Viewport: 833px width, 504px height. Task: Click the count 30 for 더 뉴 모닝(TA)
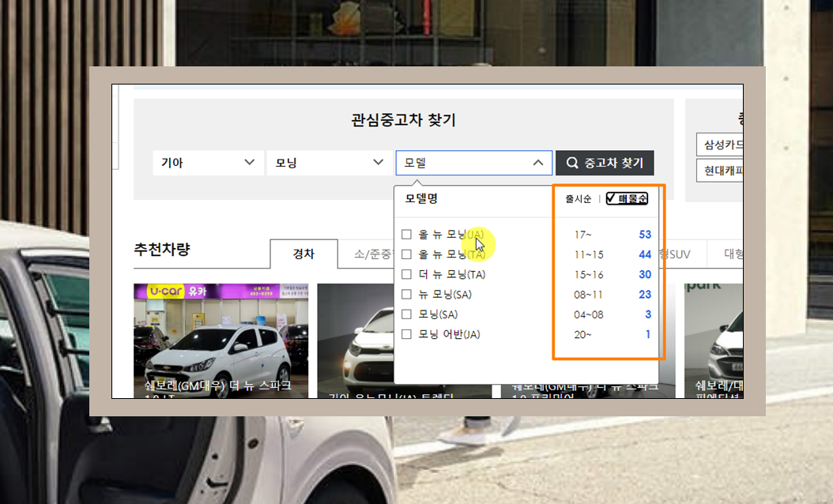tap(645, 275)
